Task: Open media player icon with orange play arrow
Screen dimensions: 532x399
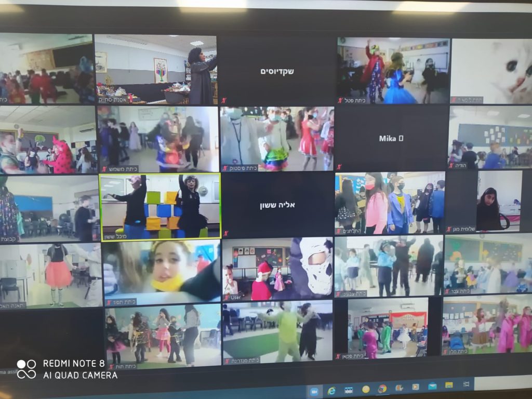Action: pos(415,387)
